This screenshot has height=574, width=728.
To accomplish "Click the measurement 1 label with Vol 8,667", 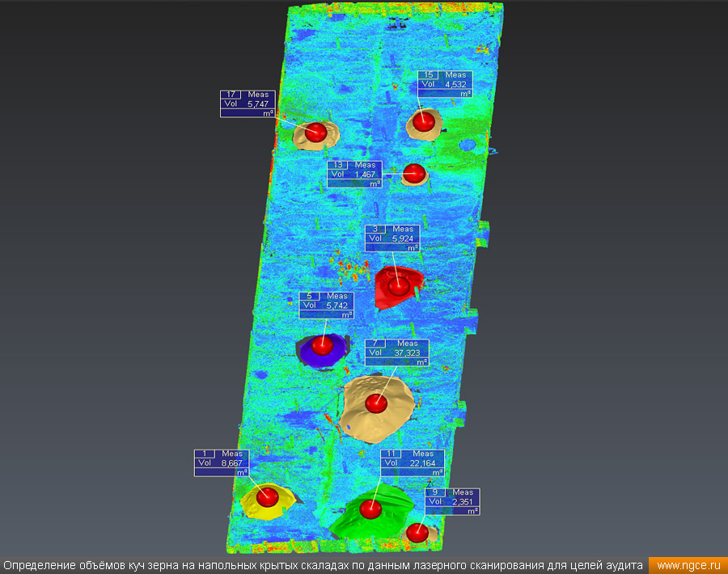I will [222, 463].
